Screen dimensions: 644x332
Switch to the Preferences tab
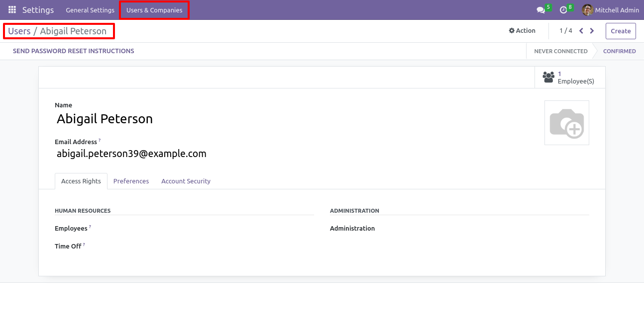point(131,181)
